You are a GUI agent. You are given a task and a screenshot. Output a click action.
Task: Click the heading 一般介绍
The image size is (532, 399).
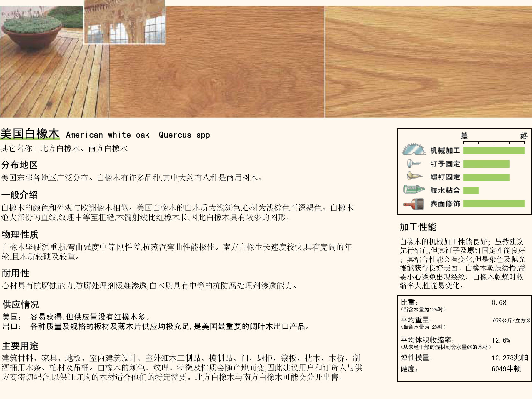[19, 195]
